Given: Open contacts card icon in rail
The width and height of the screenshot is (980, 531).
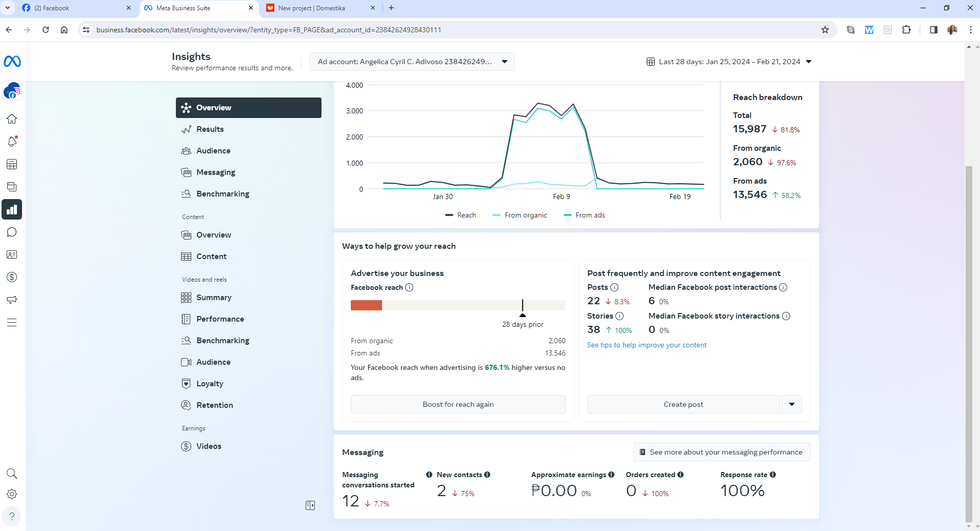Looking at the screenshot, I should [12, 254].
